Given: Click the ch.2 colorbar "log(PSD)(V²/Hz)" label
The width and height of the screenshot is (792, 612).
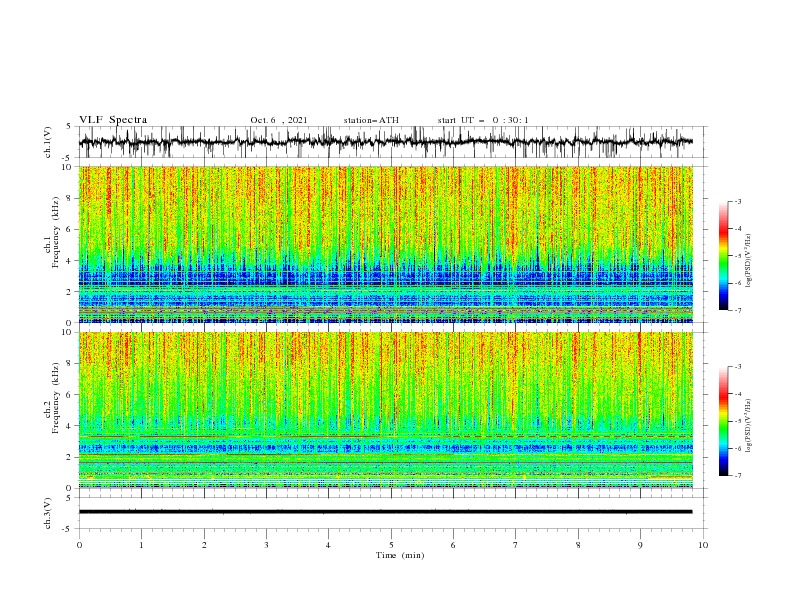Looking at the screenshot, I should point(749,426).
